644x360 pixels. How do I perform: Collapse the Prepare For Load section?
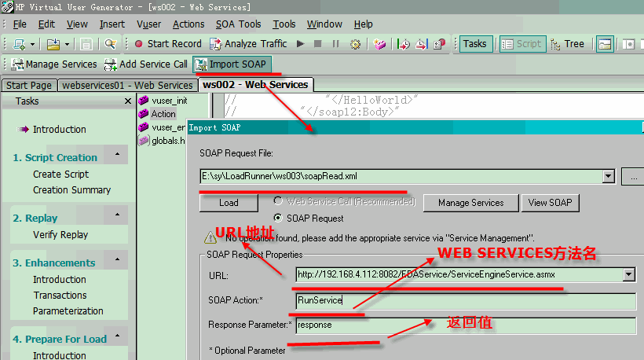(x=118, y=336)
